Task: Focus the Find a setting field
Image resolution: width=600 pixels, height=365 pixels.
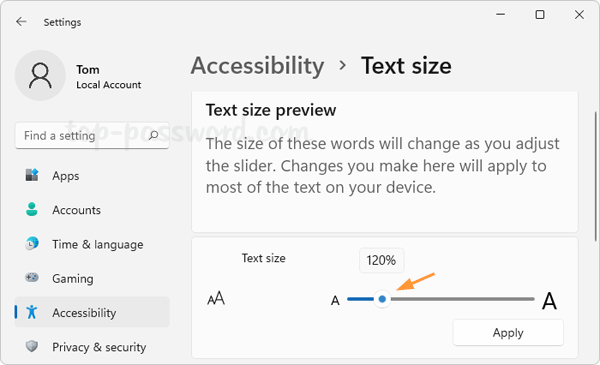Action: click(92, 135)
